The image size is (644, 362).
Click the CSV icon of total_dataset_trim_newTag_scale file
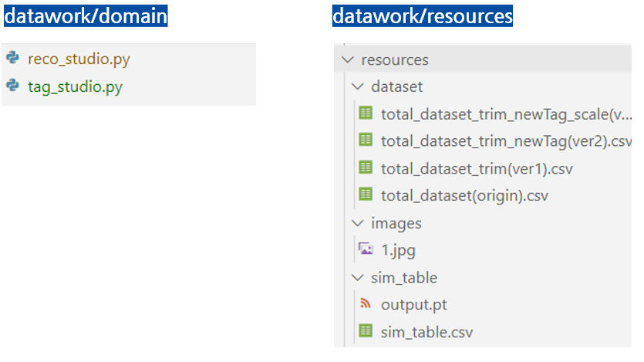tap(366, 113)
